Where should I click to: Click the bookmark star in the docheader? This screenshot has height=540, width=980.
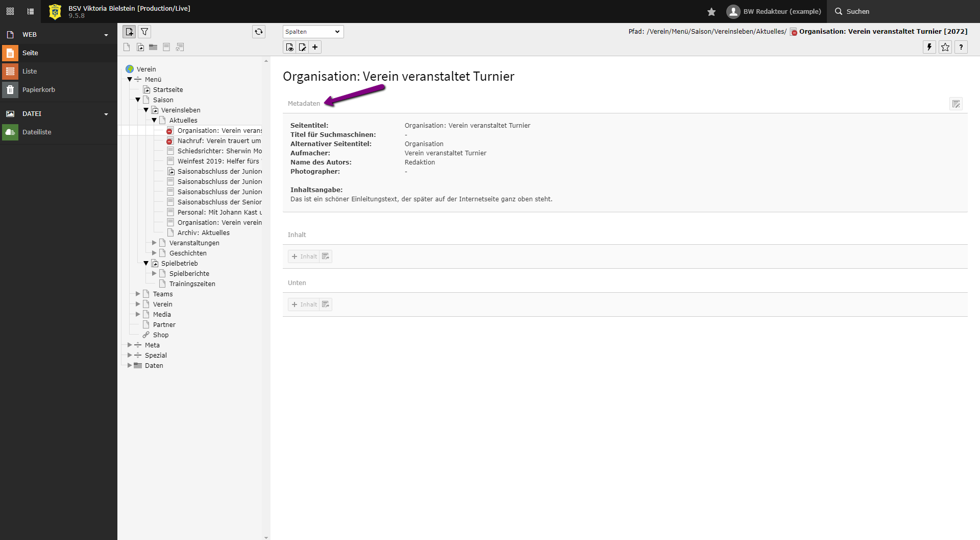(x=945, y=47)
